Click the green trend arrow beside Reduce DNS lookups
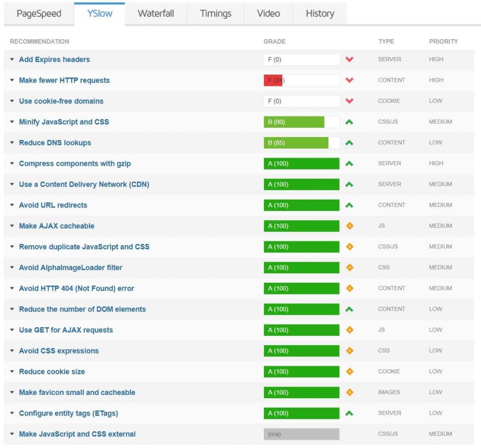Screen dimensions: 481x448 click(x=350, y=142)
